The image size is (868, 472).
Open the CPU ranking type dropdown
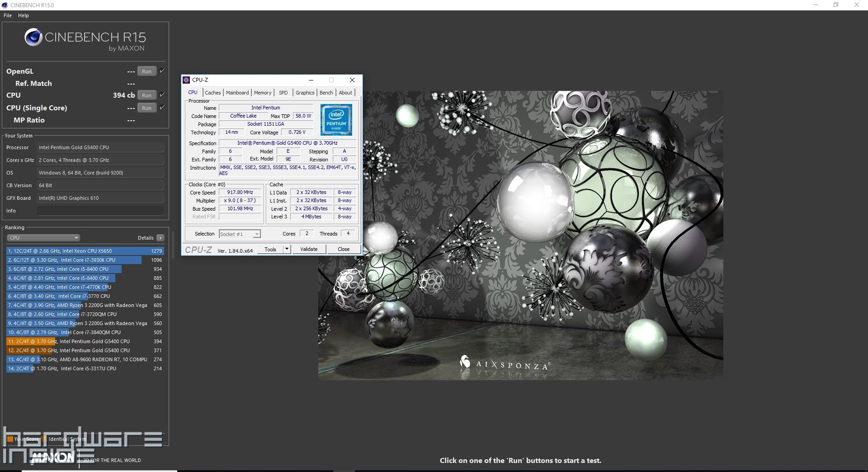point(43,238)
